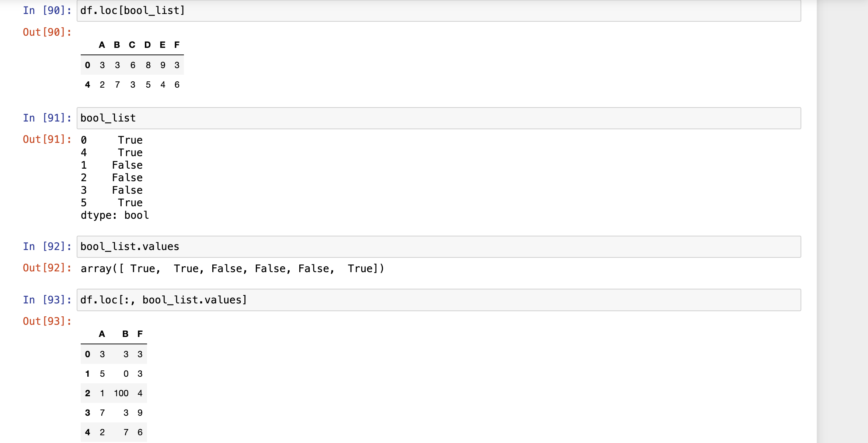Image resolution: width=868 pixels, height=443 pixels.
Task: Click the In [93] prompt label
Action: point(47,300)
